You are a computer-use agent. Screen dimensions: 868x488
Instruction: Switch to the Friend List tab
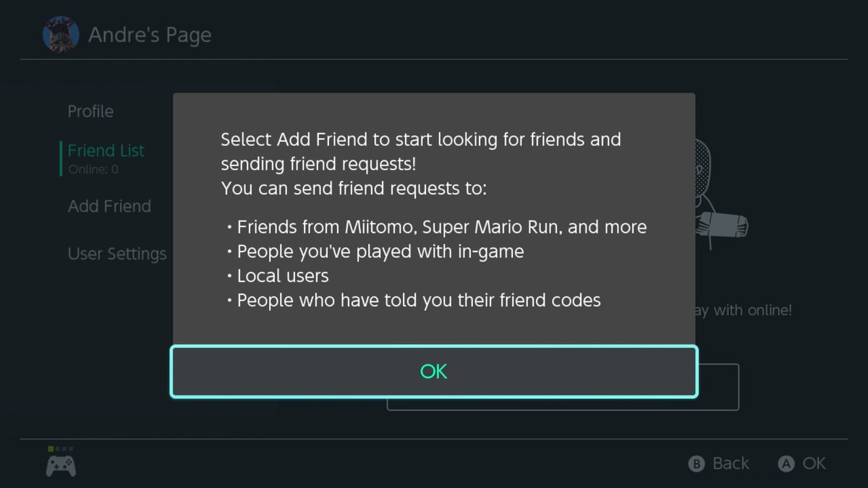(x=106, y=150)
